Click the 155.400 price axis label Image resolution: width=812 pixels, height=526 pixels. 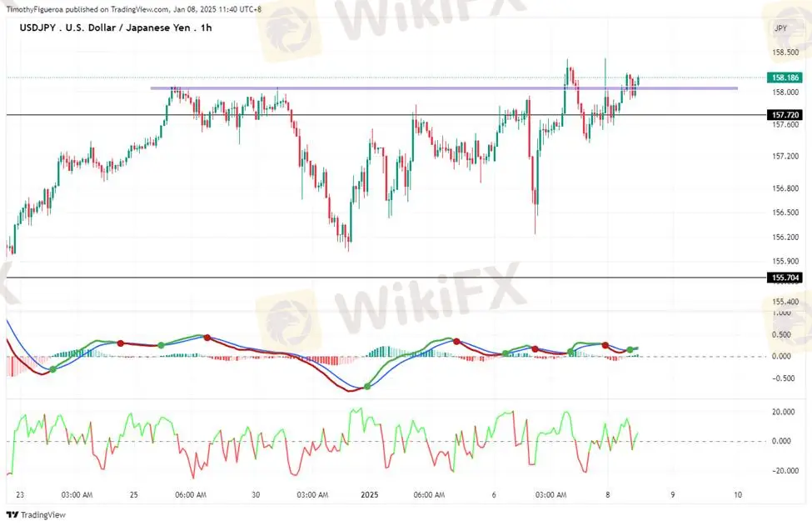click(x=785, y=302)
